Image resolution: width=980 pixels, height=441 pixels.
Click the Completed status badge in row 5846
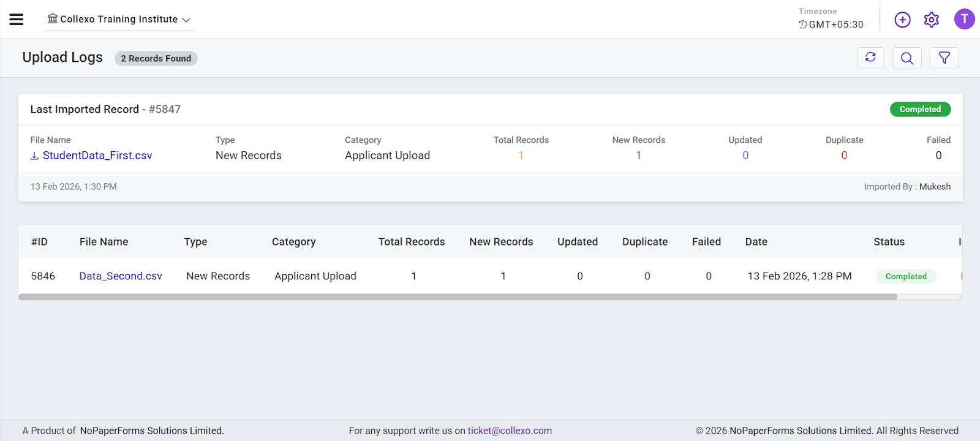point(906,276)
